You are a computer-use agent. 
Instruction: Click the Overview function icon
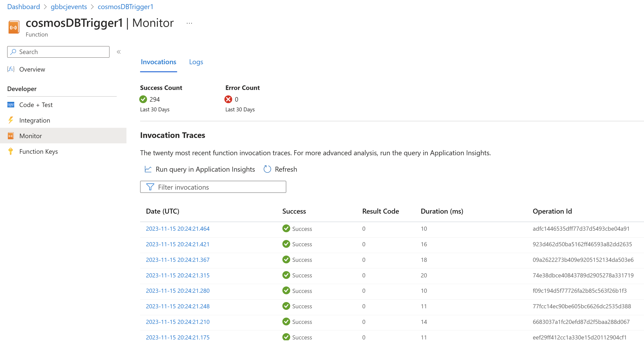pyautogui.click(x=11, y=69)
